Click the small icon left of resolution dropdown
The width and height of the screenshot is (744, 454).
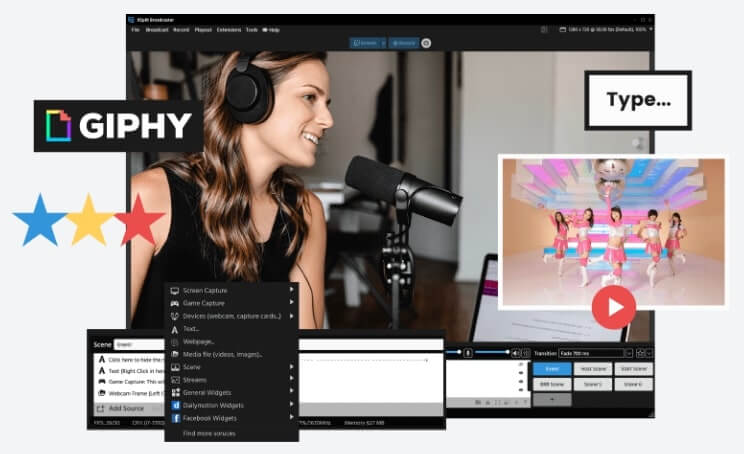pos(544,29)
